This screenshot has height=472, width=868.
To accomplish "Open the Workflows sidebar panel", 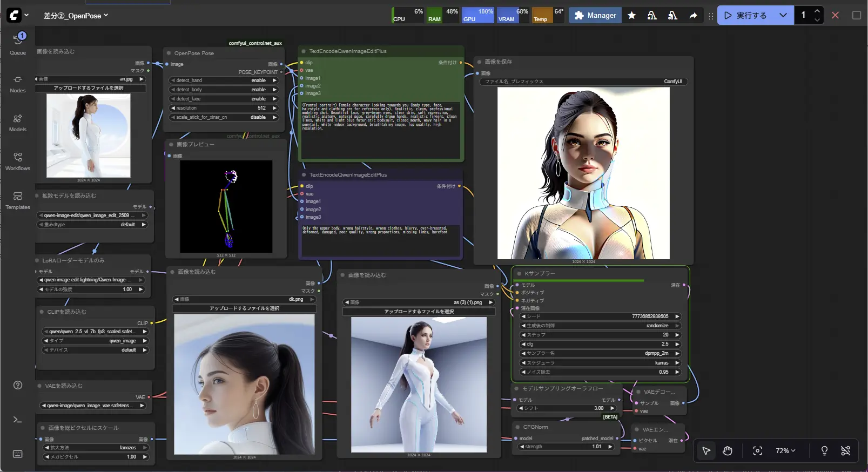I will [x=18, y=161].
